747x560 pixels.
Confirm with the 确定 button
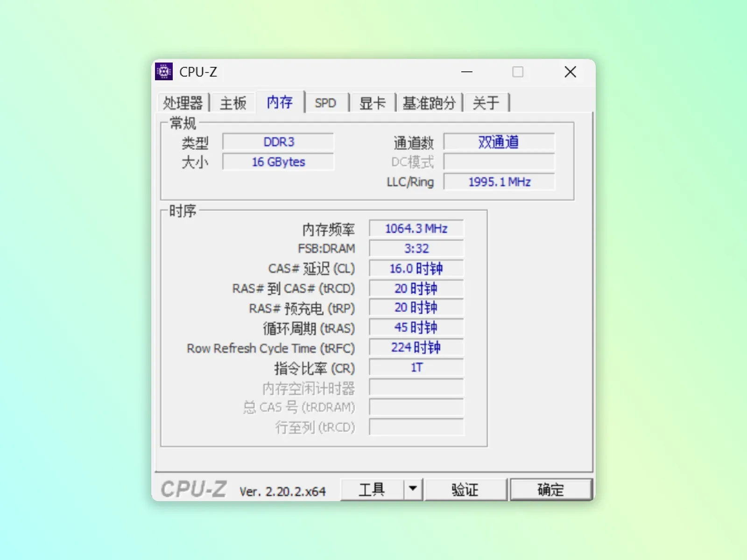coord(551,490)
